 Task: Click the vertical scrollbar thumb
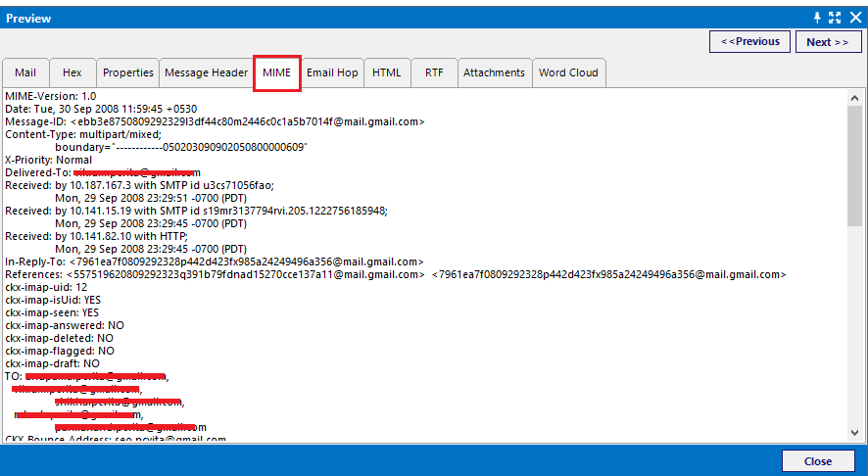[x=854, y=167]
